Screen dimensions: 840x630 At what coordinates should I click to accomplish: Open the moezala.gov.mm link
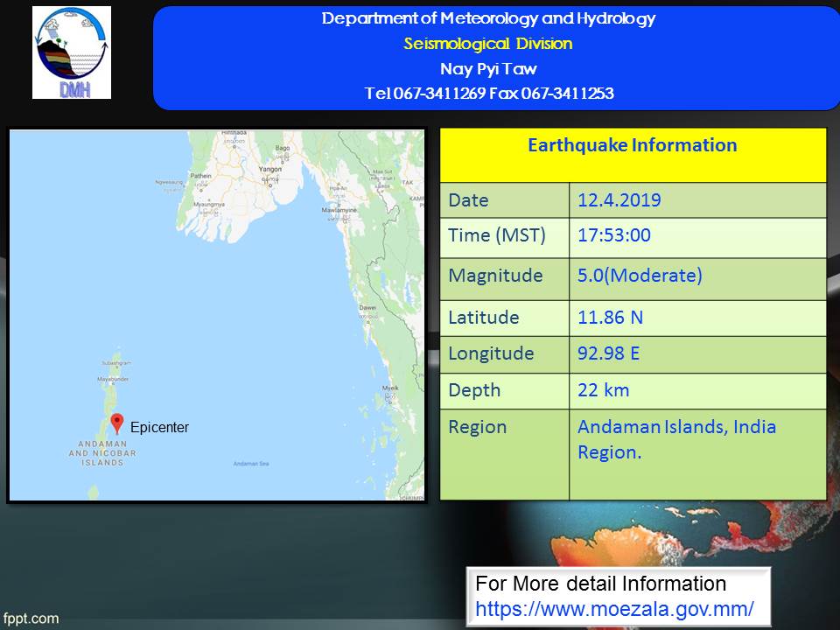point(614,609)
